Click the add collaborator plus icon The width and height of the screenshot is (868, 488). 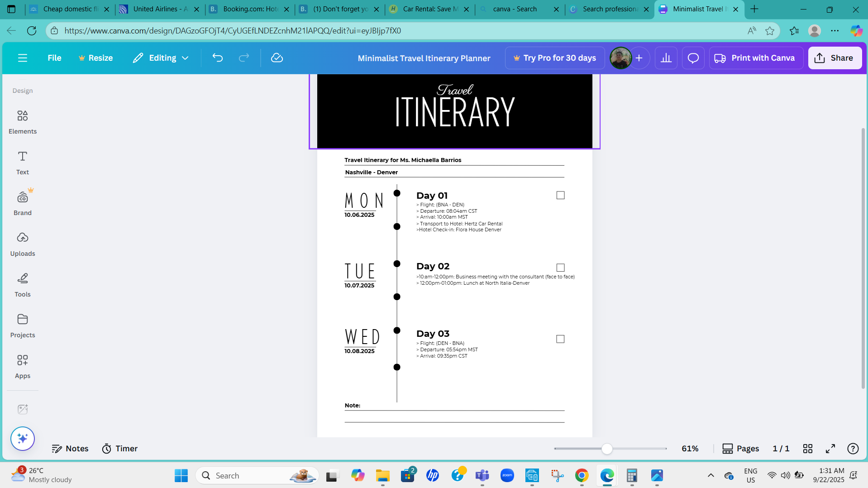point(639,58)
